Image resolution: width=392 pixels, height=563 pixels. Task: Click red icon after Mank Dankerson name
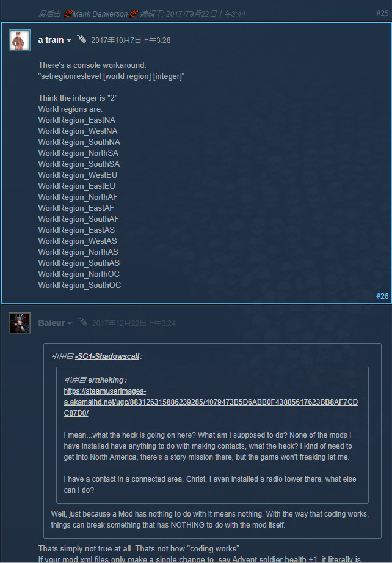click(x=134, y=14)
